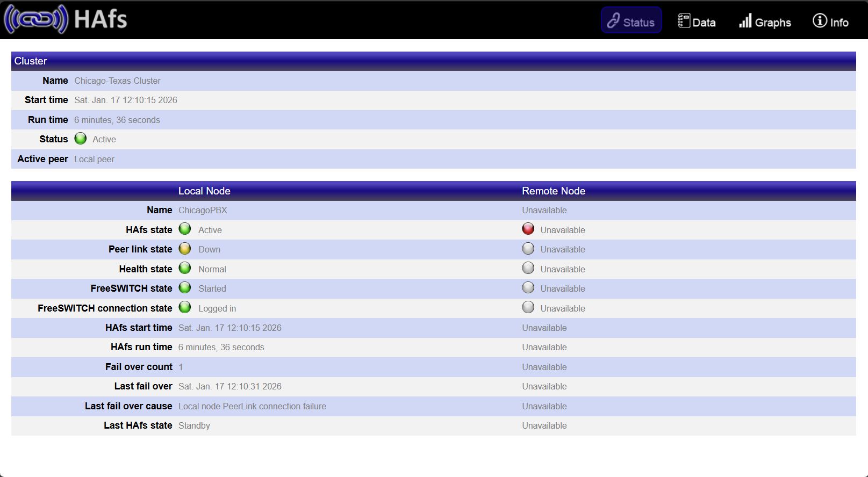Click the Remote Node column header
Screen dimensions: 868x477
point(554,191)
